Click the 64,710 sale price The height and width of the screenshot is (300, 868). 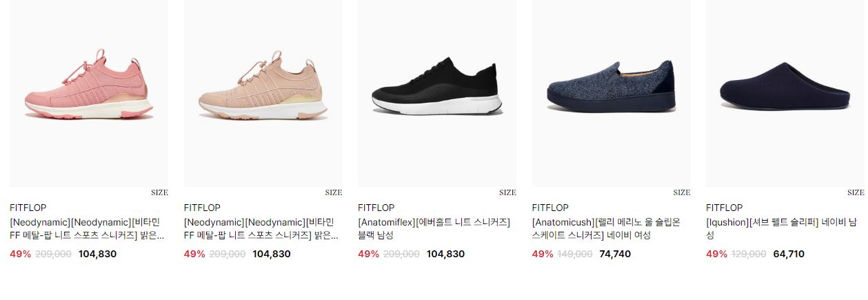(789, 254)
